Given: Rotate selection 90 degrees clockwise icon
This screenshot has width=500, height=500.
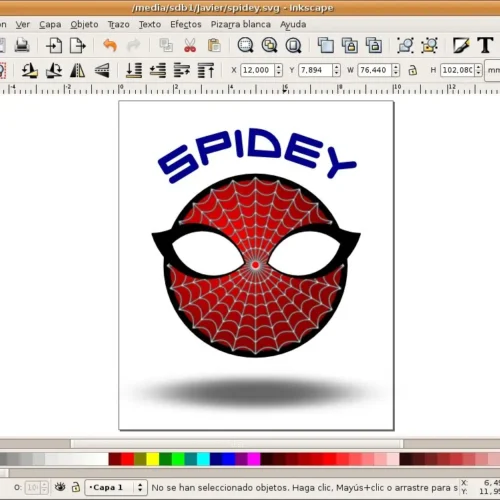Looking at the screenshot, I should [x=54, y=70].
